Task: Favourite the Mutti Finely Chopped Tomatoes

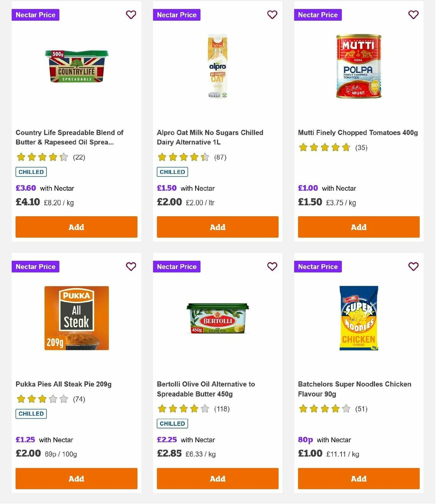Action: [413, 15]
